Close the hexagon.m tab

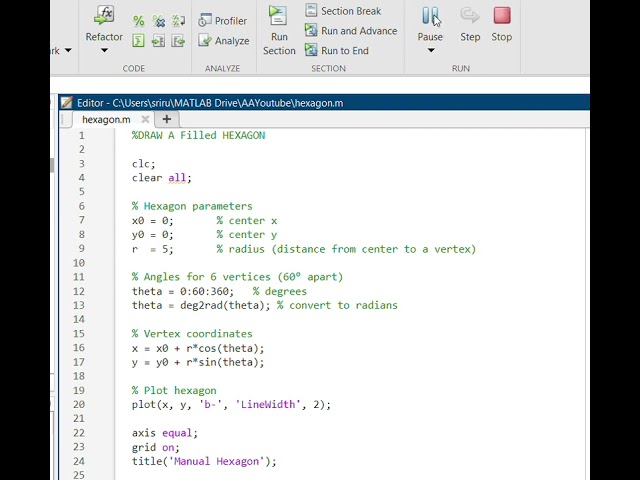145,119
